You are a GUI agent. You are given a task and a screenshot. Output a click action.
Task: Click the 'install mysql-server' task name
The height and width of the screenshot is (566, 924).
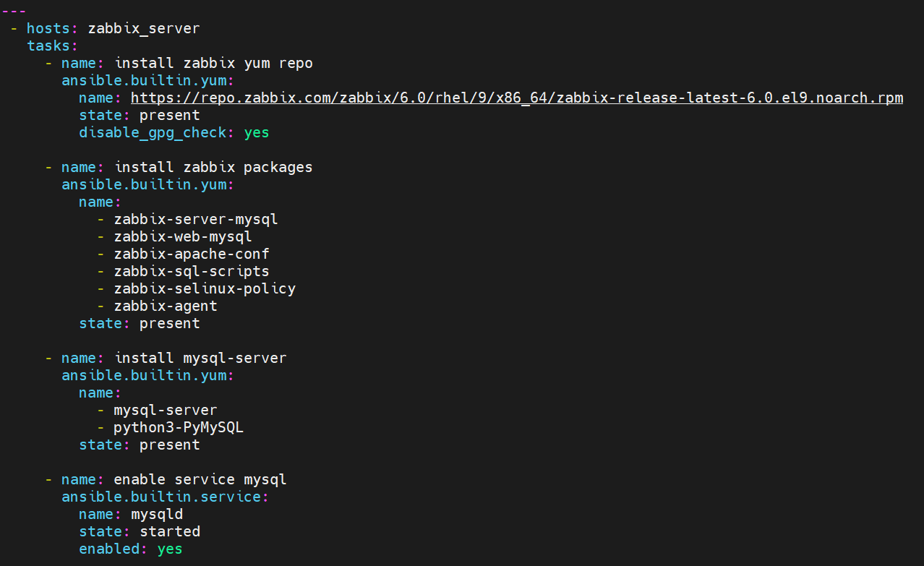pos(201,359)
